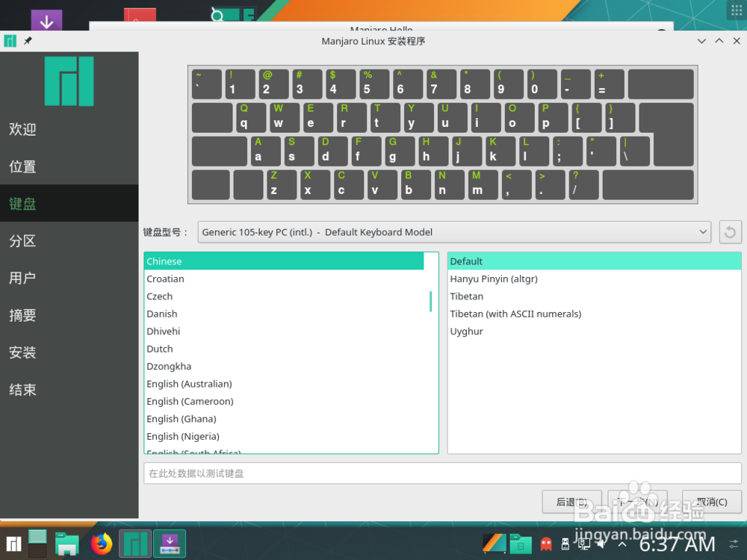Select Dutch in the layout list
Screen dimensions: 747x560
[x=283, y=349]
